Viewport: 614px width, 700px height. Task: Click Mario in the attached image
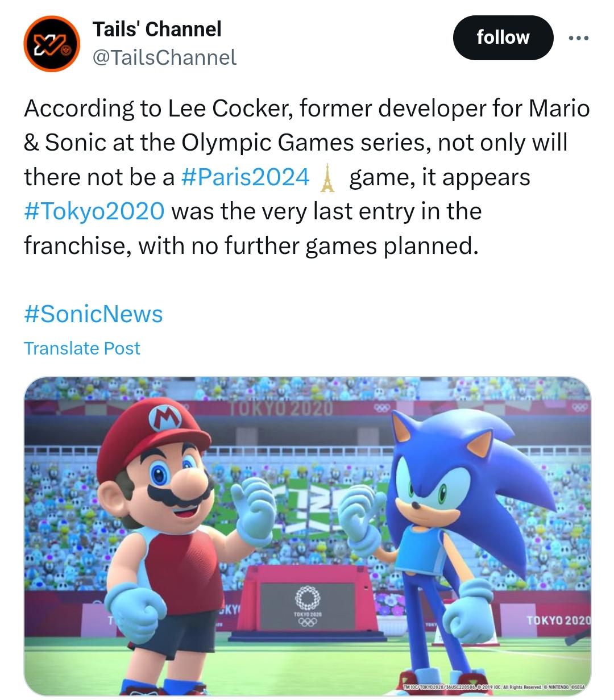click(x=171, y=540)
